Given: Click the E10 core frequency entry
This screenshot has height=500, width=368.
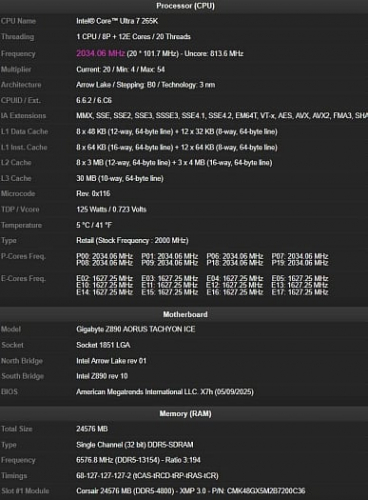Looking at the screenshot, I should click(104, 285).
